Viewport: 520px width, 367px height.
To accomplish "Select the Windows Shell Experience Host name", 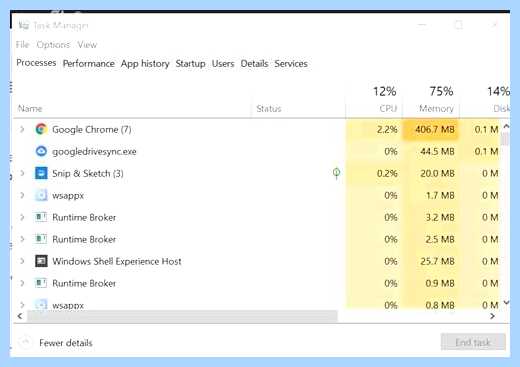I will (117, 261).
